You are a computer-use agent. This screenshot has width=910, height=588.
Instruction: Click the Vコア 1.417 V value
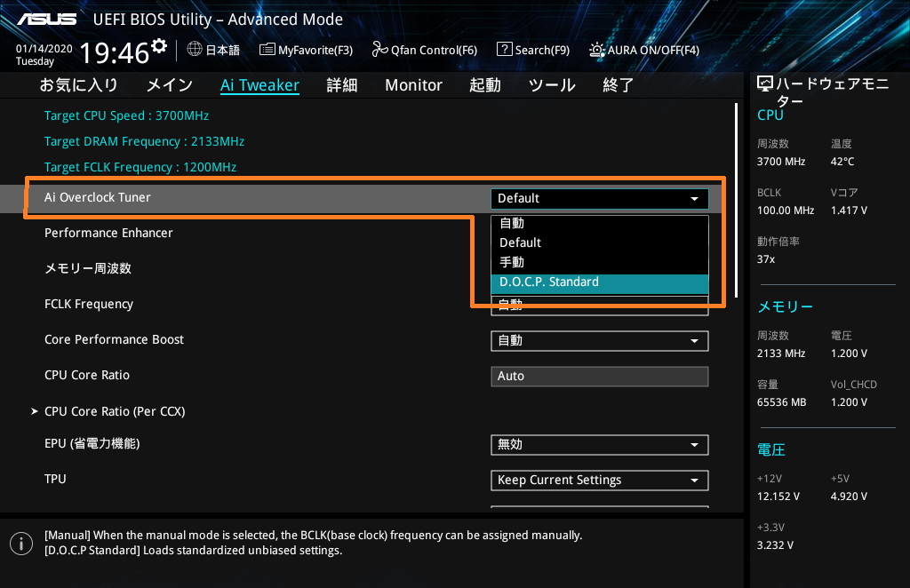[x=849, y=211]
